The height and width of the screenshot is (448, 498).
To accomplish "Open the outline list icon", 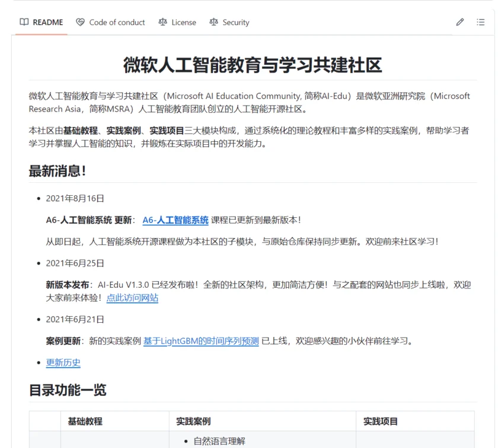I will pos(481,22).
